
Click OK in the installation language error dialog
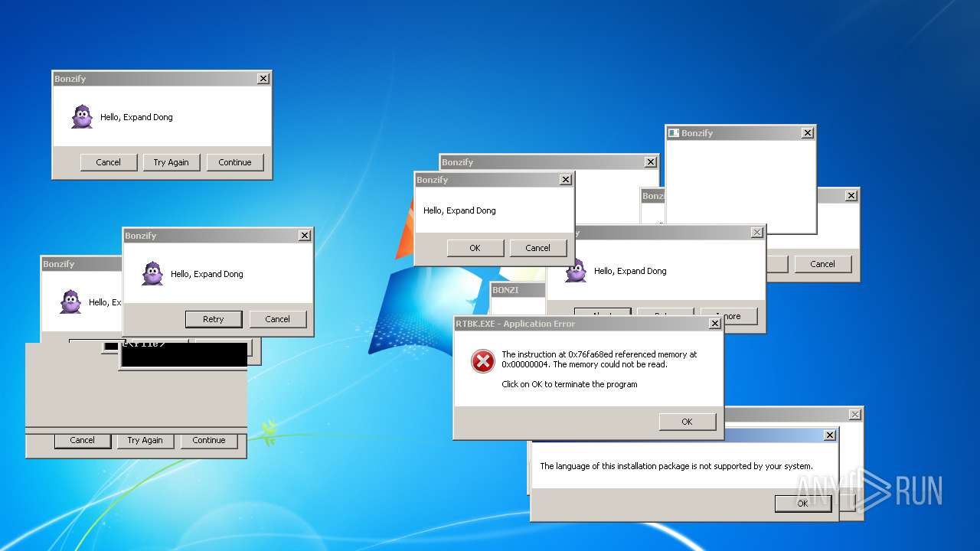pyautogui.click(x=802, y=504)
